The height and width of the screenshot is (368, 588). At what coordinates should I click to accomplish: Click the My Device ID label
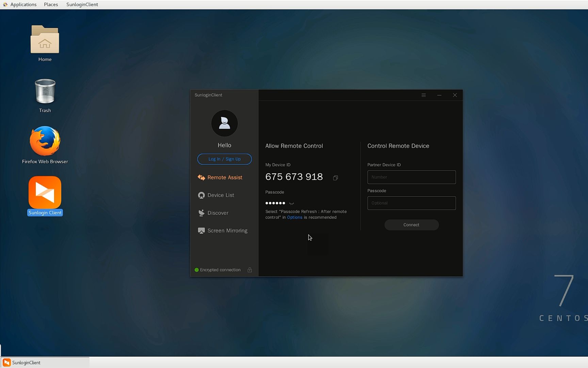[278, 165]
